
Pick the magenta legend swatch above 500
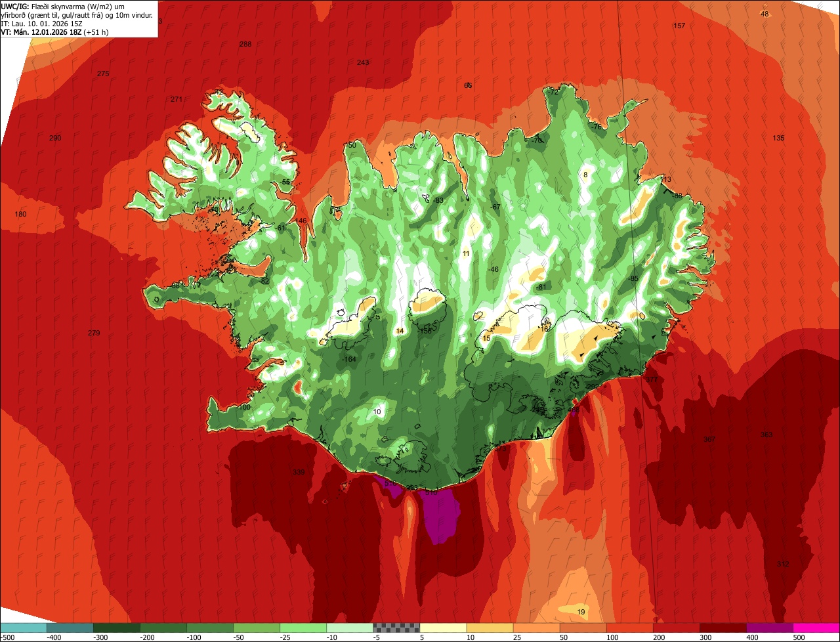[x=816, y=628]
